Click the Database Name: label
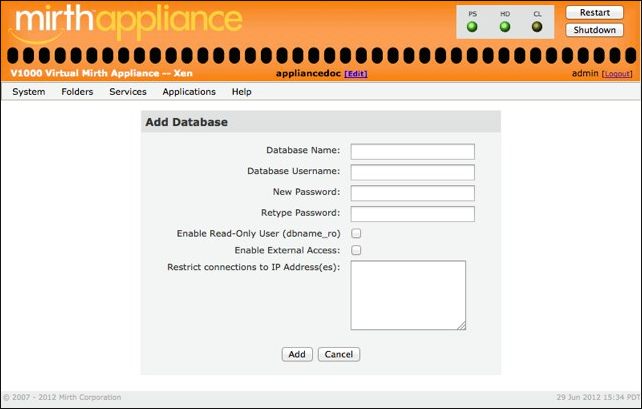The image size is (642, 409). 303,150
